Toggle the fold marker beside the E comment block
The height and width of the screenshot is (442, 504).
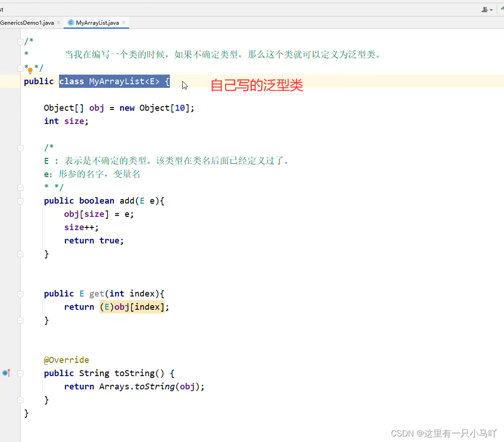click(20, 148)
